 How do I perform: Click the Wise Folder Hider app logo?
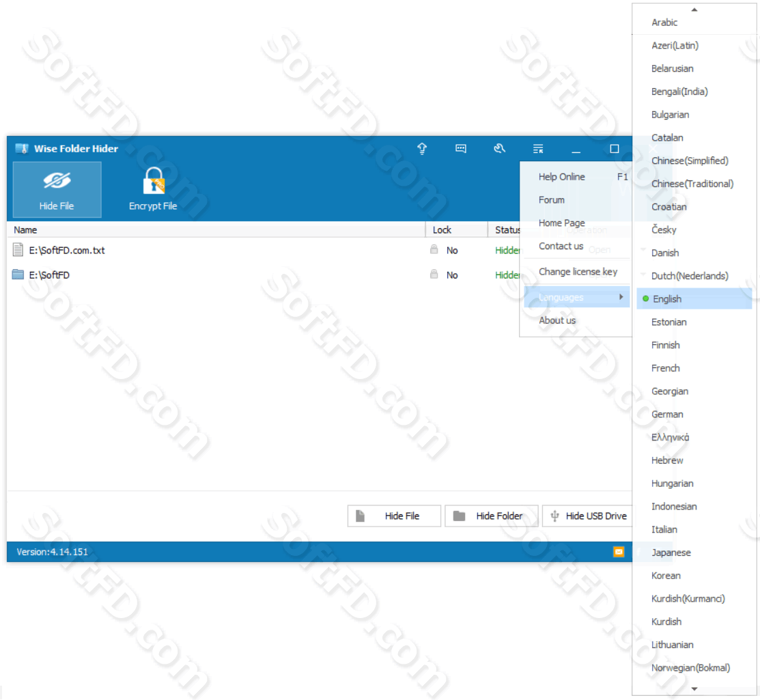(21, 148)
